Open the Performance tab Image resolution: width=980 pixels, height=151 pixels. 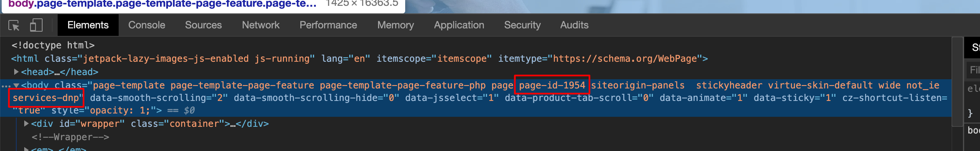pos(328,25)
